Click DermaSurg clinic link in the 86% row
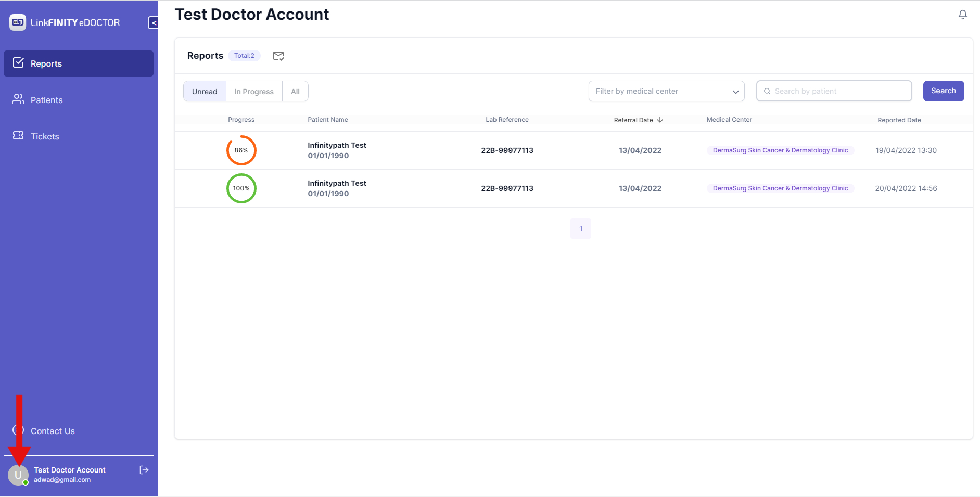This screenshot has width=980, height=497. pyautogui.click(x=780, y=150)
